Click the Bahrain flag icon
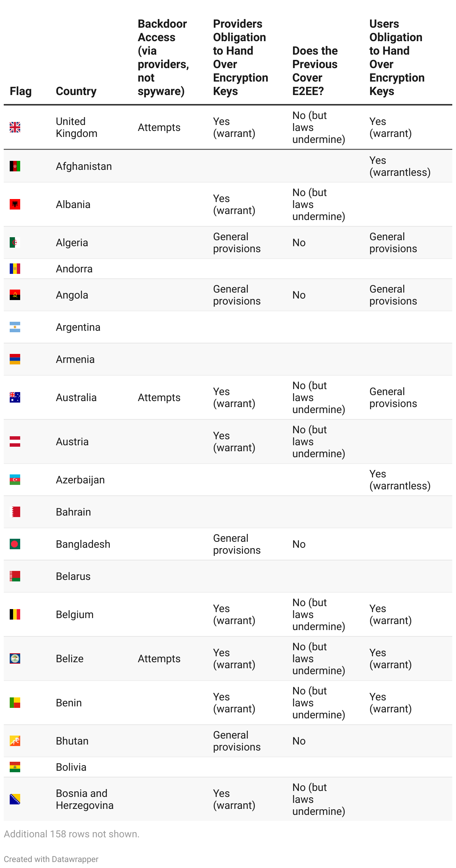This screenshot has width=456, height=868. point(15,512)
